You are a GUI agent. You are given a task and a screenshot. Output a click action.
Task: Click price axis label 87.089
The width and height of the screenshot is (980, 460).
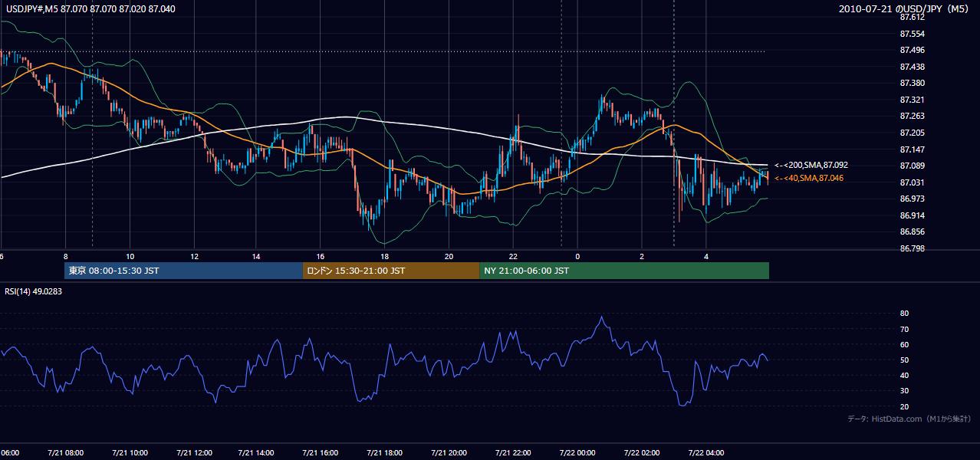[912, 166]
